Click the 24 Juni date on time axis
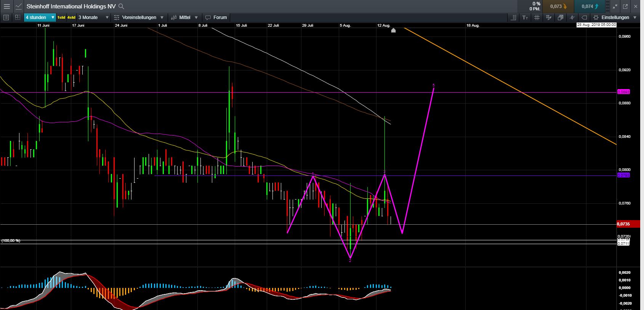644x310 pixels. pyautogui.click(x=121, y=26)
